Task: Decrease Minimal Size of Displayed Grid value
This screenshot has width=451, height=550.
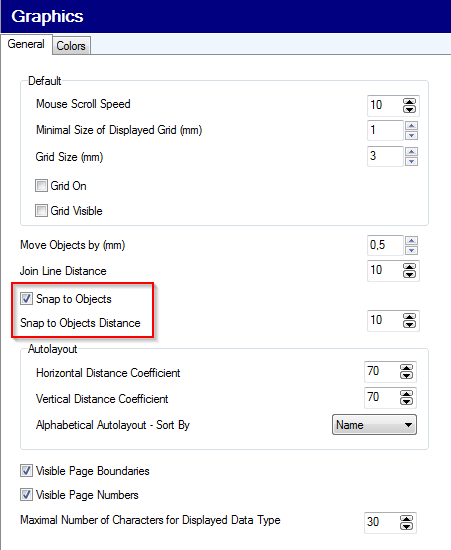Action: [x=411, y=135]
